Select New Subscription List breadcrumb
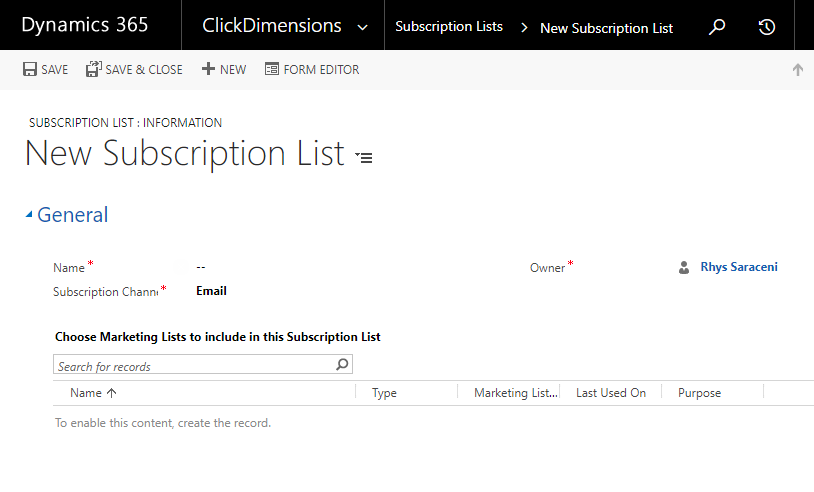 [606, 28]
